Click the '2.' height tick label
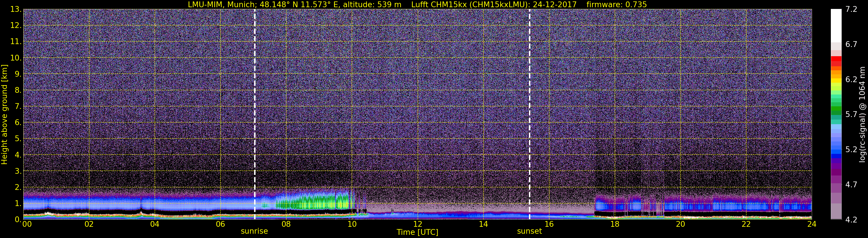Image resolution: width=868 pixels, height=238 pixels. click(18, 187)
